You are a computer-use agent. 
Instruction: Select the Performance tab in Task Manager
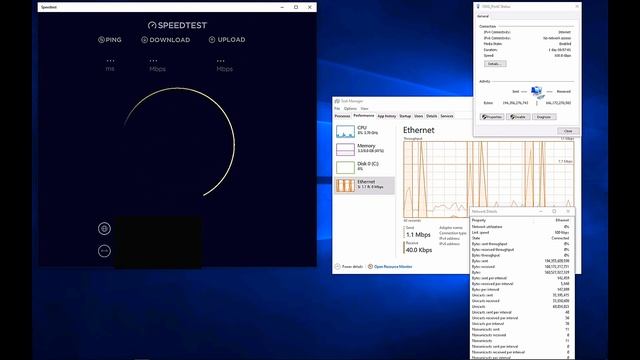point(363,116)
